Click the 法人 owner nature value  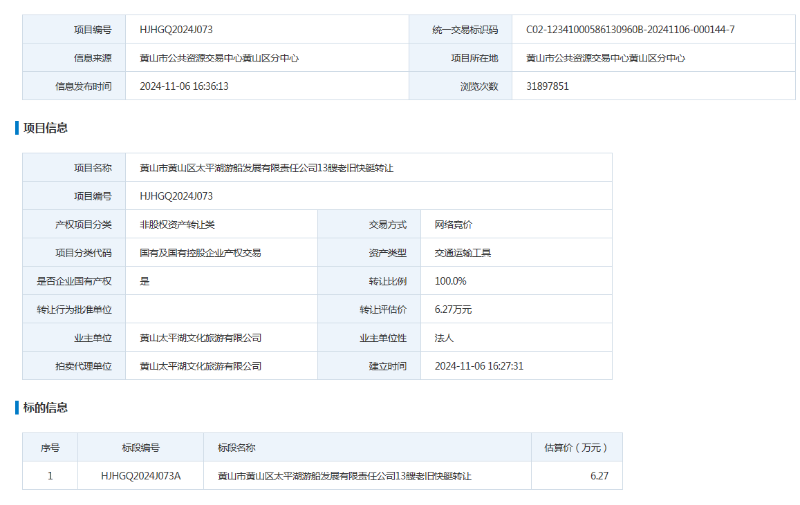444,338
